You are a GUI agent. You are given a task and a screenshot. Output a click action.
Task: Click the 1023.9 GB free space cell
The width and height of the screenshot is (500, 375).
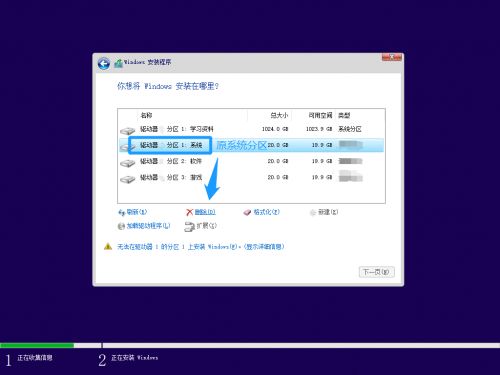tap(319, 129)
